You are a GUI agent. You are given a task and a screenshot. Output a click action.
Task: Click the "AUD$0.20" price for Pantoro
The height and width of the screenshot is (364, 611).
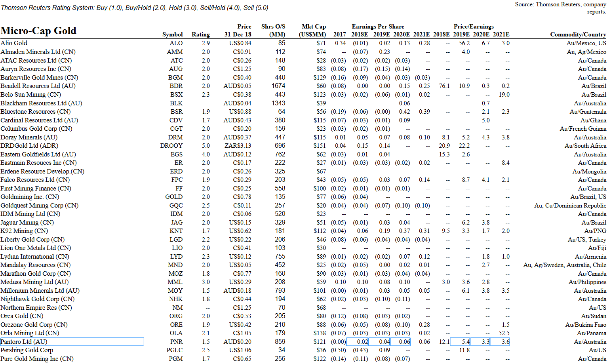pos(237,342)
